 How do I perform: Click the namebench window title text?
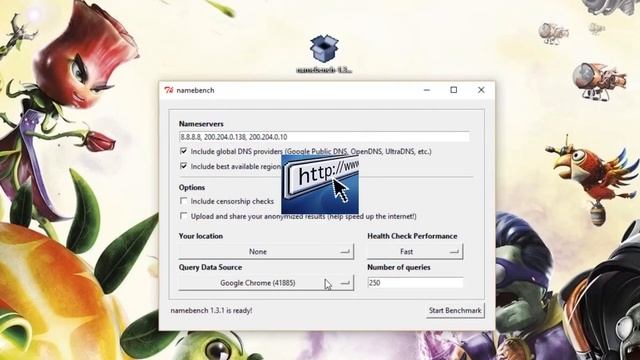pos(196,90)
